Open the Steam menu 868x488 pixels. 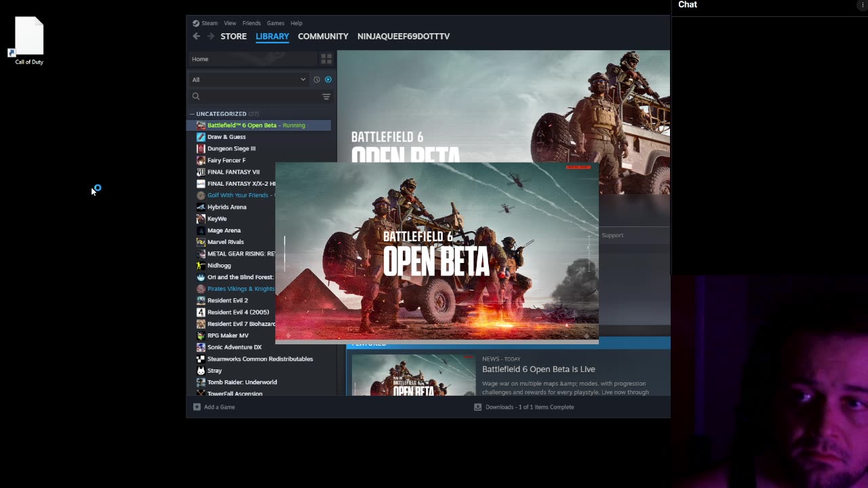coord(210,23)
